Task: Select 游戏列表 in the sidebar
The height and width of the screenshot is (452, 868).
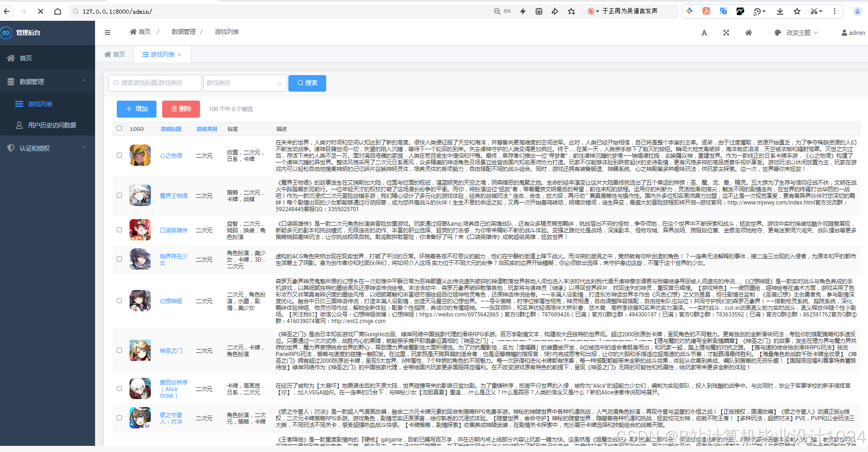Action: point(47,104)
